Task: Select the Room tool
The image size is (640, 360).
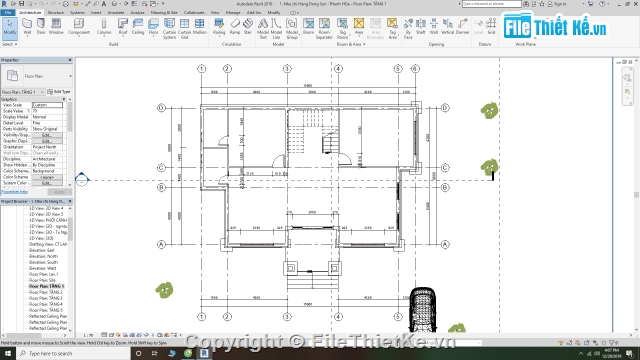Action: point(309,27)
